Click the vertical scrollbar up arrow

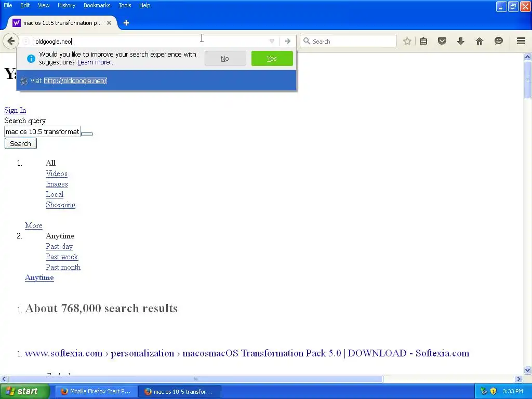click(x=527, y=57)
